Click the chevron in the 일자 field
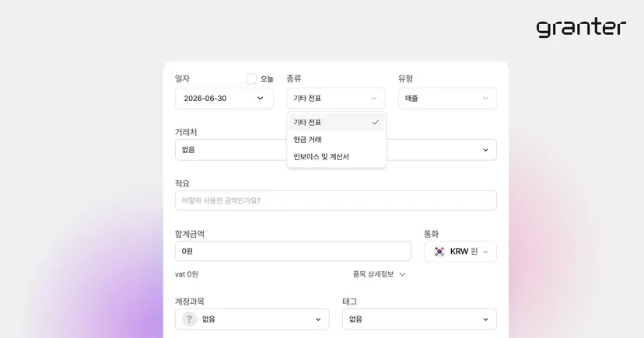 tap(260, 99)
